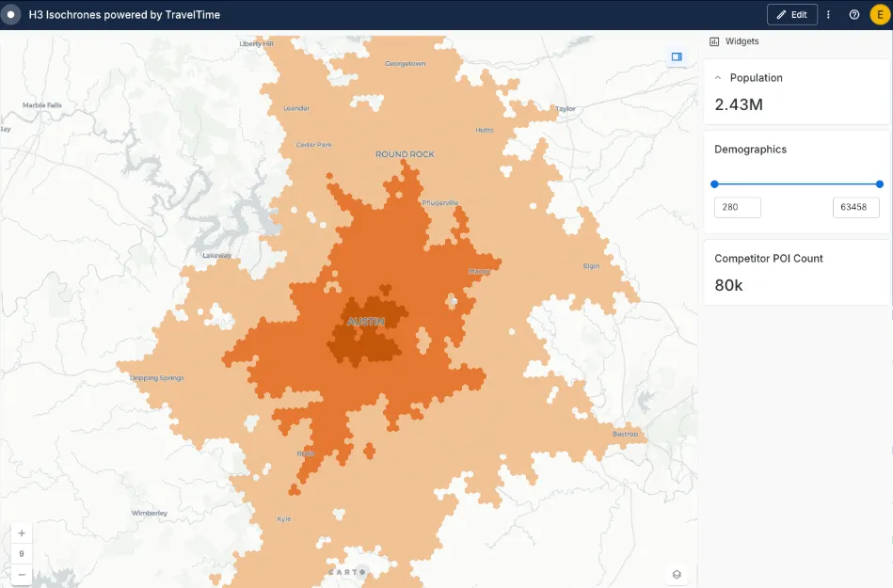Screen dimensions: 893x588
Task: Click the left Demographics slider handle
Action: pyautogui.click(x=714, y=184)
